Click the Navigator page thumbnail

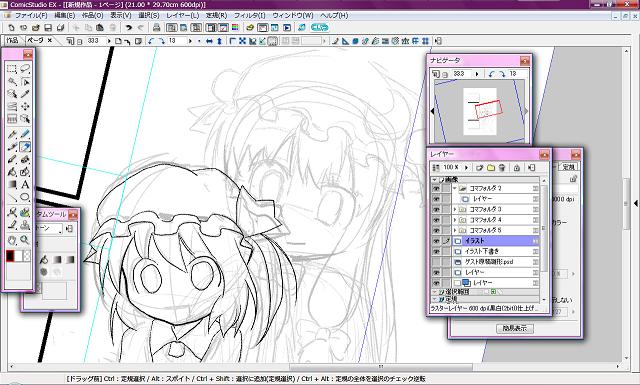(480, 111)
